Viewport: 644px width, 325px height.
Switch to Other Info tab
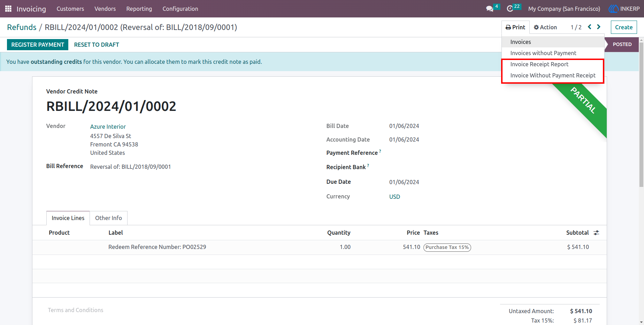108,218
